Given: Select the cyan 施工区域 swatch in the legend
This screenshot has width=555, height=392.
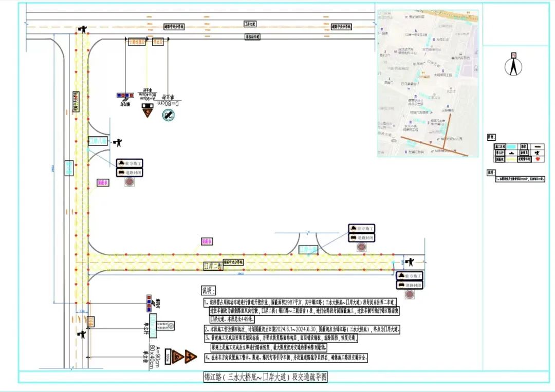Looking at the screenshot, I should tap(511, 146).
